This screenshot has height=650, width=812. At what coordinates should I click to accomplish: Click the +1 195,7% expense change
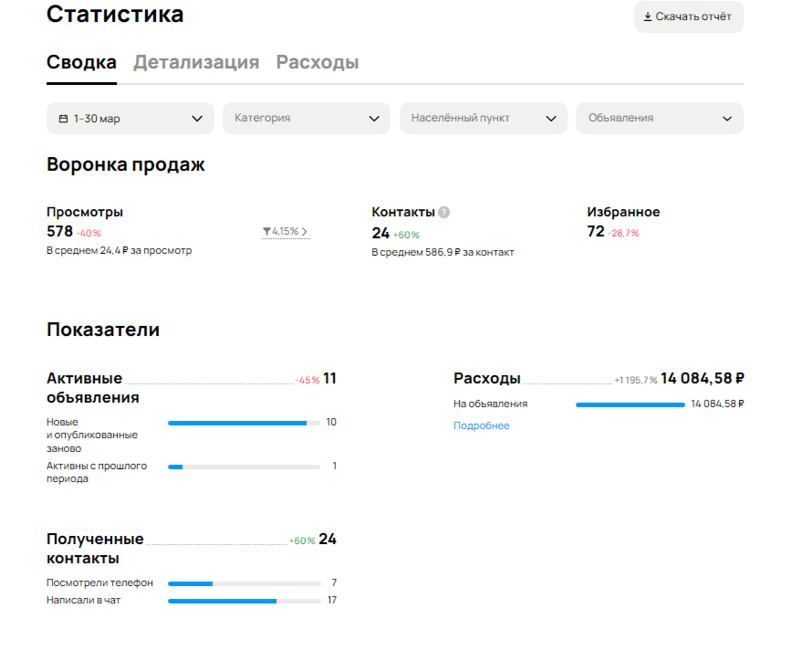(636, 380)
